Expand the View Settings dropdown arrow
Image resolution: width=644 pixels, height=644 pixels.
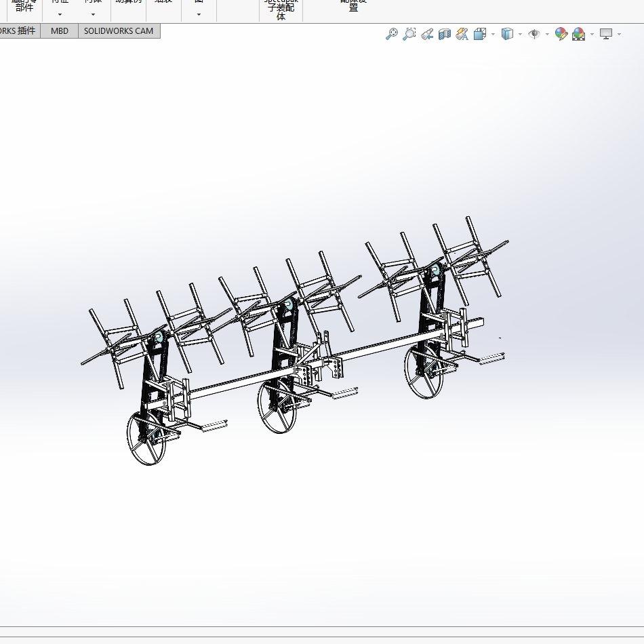click(619, 34)
